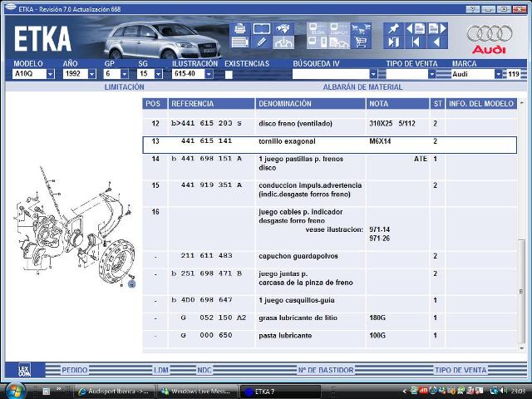532x399 pixels.
Task: Click the brake assembly illustration
Action: [75, 228]
